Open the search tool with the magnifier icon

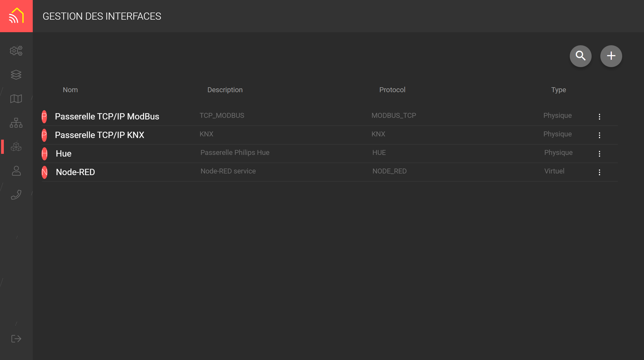coord(581,56)
